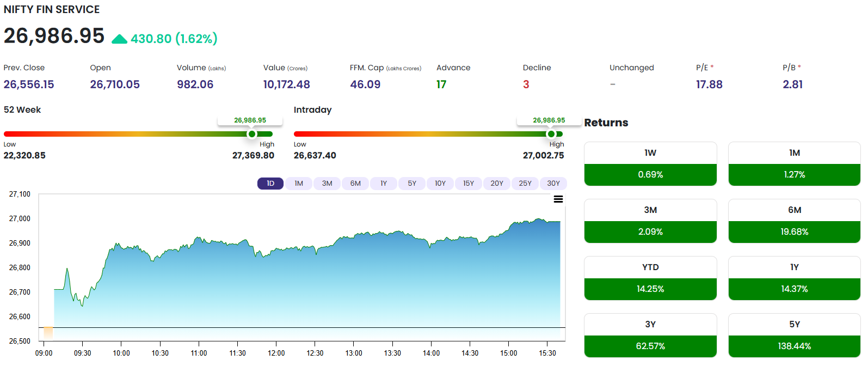The image size is (868, 366).
Task: Click the FFM. Cap value 46.09
Action: (365, 84)
